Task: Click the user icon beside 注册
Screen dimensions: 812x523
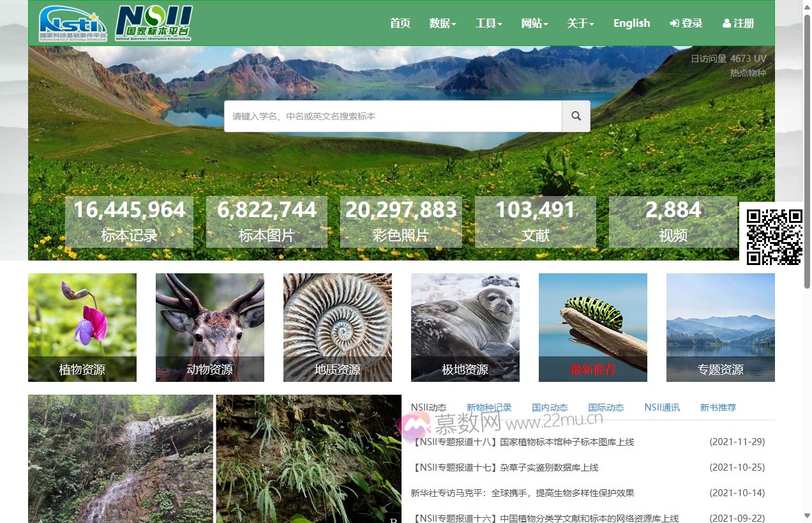Action: click(726, 23)
